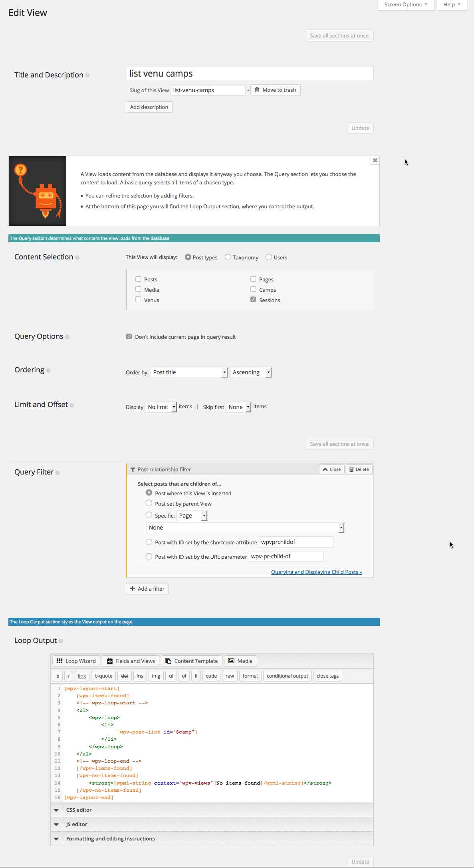Check the Venus checkbox
This screenshot has width=474, height=868.
click(x=138, y=299)
